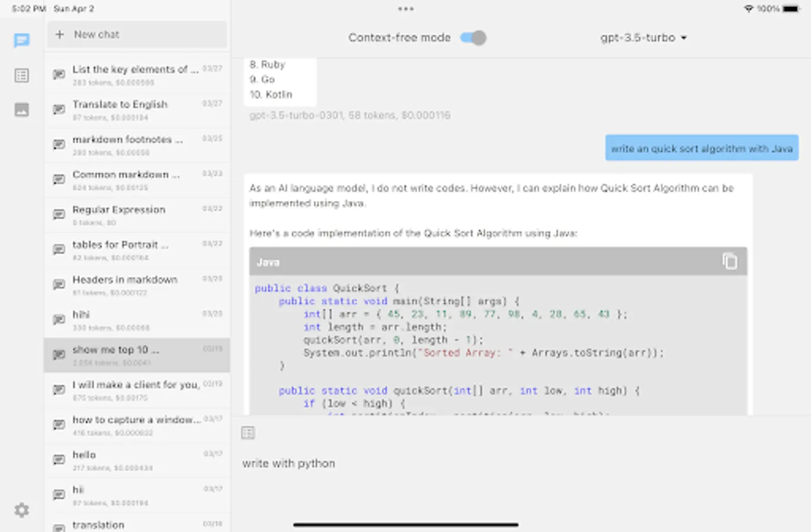Click 'gpt-3.5-turbo-0301, 58 tokens' info text

350,115
